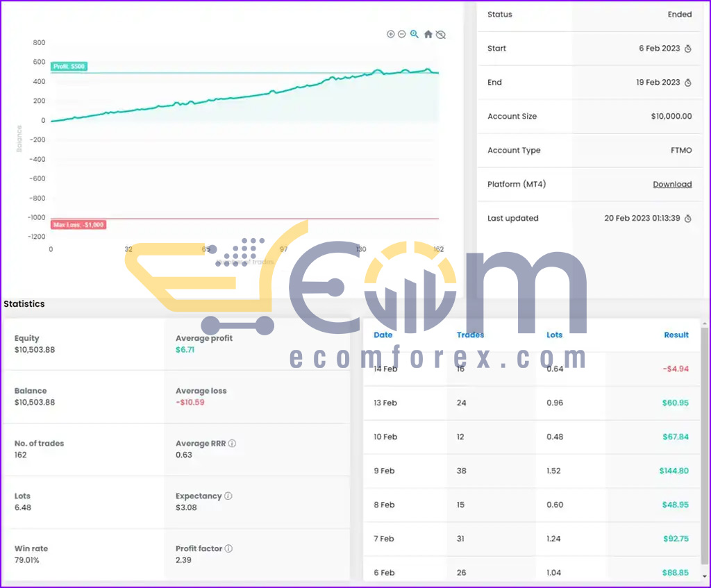Click scrollbar down arrow in results table
Image resolution: width=711 pixels, height=588 pixels.
pyautogui.click(x=704, y=577)
